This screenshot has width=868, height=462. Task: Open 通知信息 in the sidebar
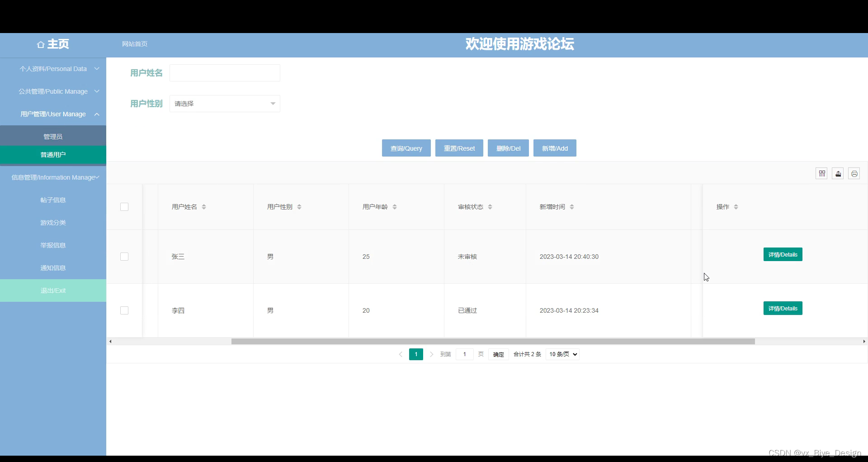click(x=53, y=268)
